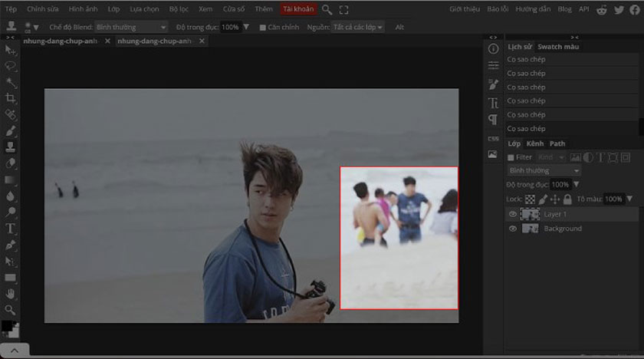
Task: Select the Dodge tool
Action: 10,212
